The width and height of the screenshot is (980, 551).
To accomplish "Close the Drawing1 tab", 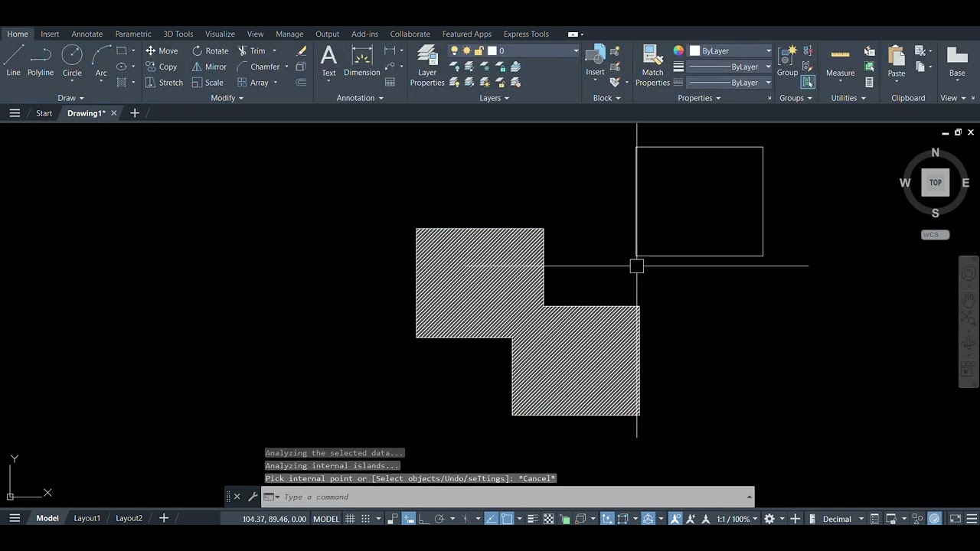I will coord(114,113).
